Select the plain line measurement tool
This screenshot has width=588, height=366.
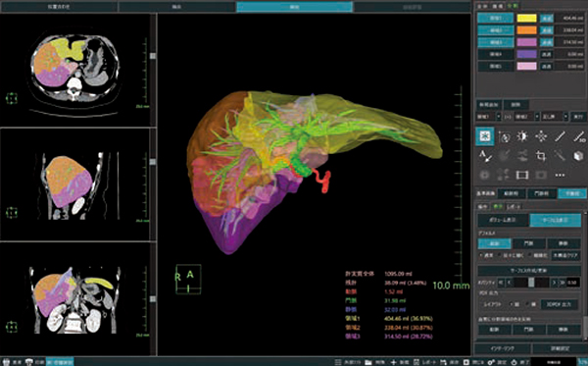click(560, 136)
